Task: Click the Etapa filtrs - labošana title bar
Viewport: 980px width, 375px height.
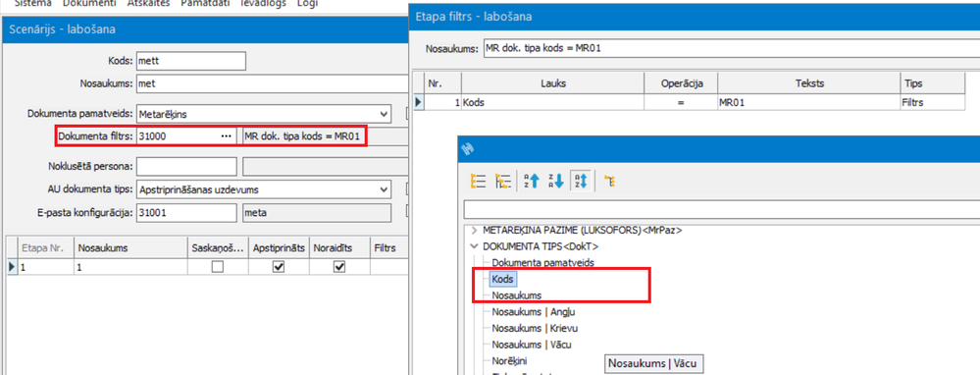Action: (x=694, y=17)
